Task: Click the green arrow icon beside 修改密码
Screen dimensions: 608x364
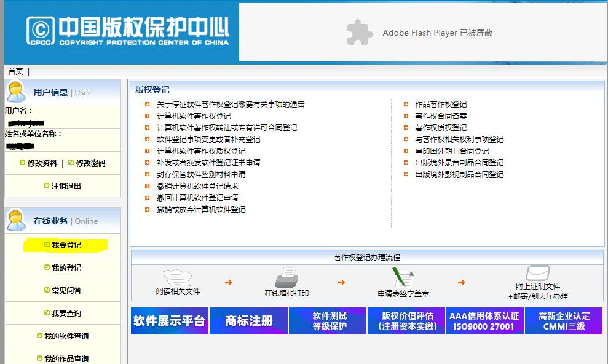Action: click(x=69, y=162)
